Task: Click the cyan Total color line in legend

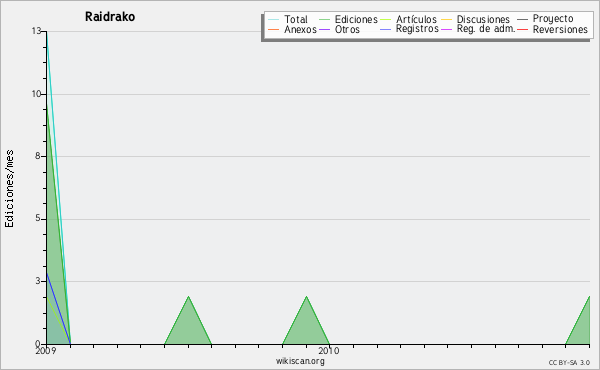Action: tap(274, 19)
